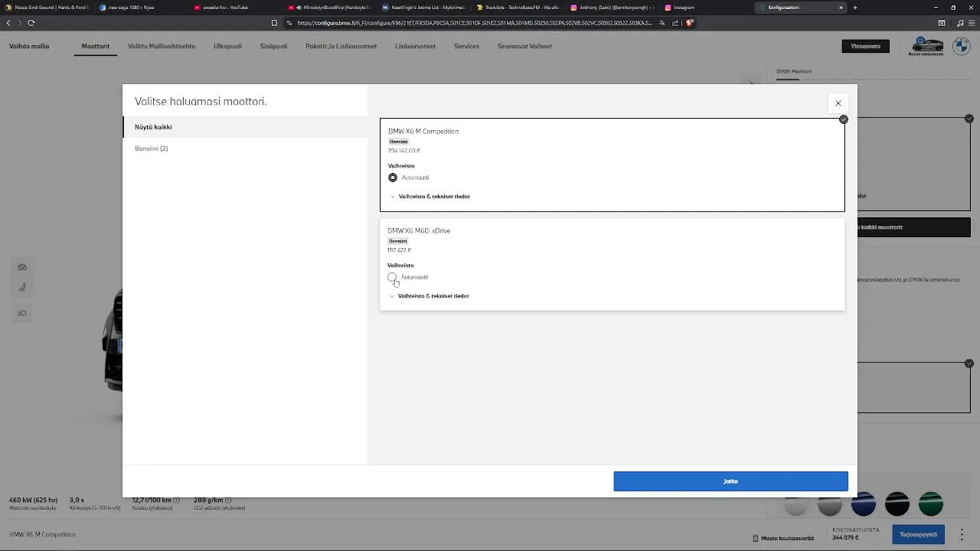Open a new browser tab
980x551 pixels.
(x=855, y=8)
